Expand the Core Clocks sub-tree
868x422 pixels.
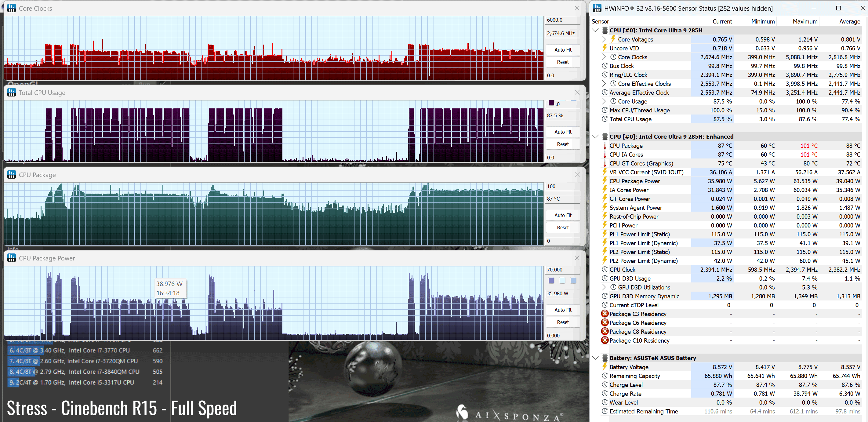click(604, 57)
